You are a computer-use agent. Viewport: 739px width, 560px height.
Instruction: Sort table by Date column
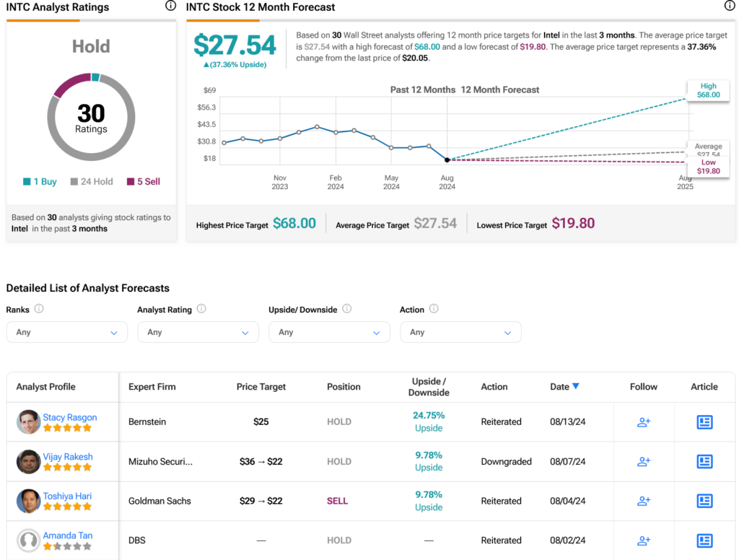564,387
